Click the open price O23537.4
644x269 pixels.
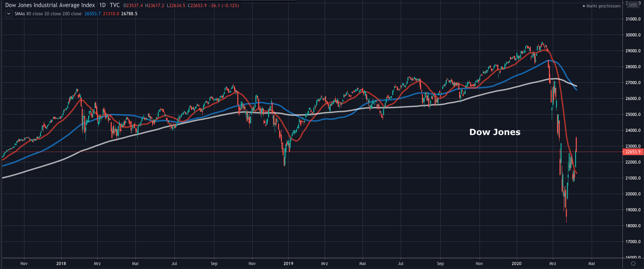click(x=133, y=6)
